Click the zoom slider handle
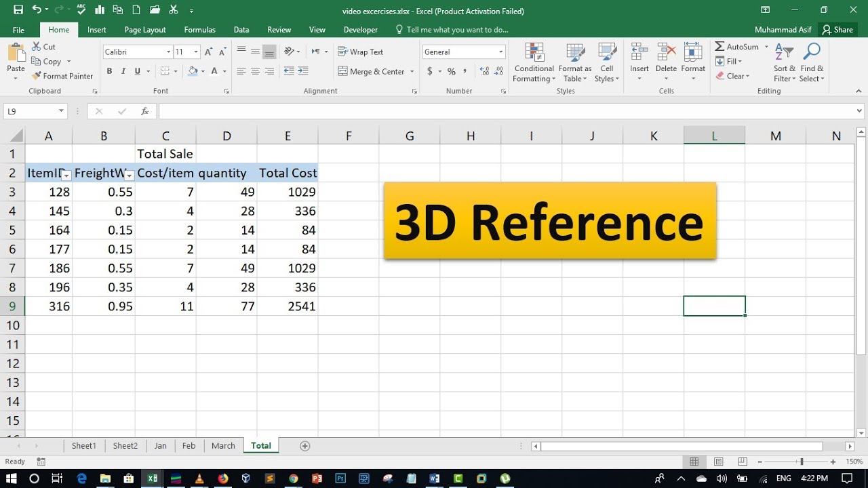This screenshot has width=868, height=488. (802, 462)
